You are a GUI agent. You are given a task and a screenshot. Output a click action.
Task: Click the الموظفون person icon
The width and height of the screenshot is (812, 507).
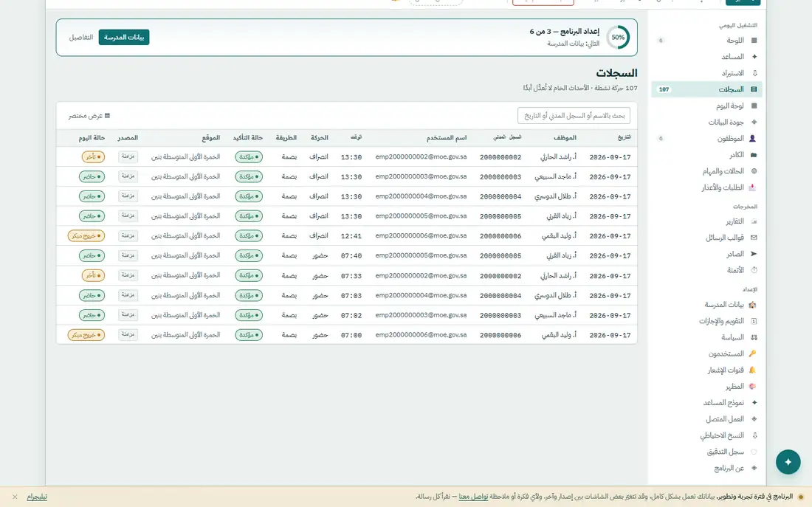click(753, 138)
